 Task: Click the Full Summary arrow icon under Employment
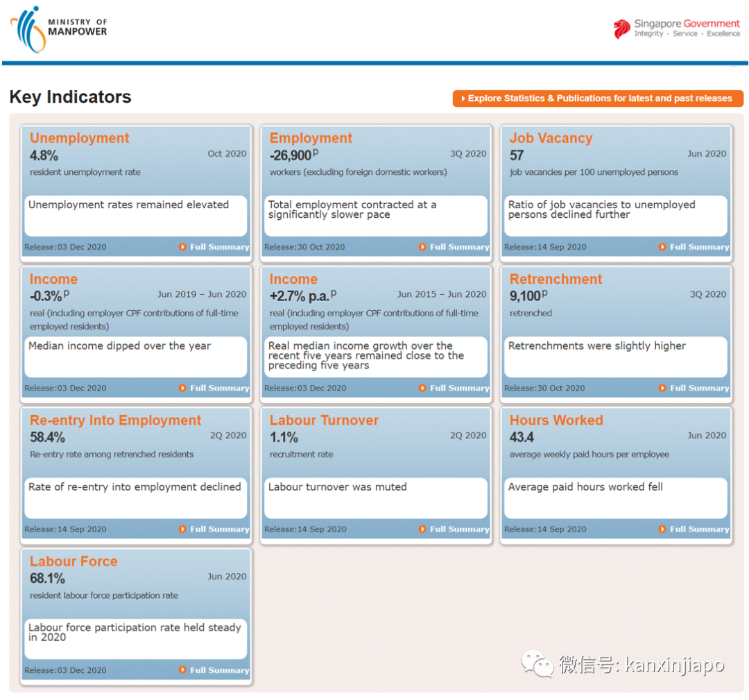[x=422, y=247]
